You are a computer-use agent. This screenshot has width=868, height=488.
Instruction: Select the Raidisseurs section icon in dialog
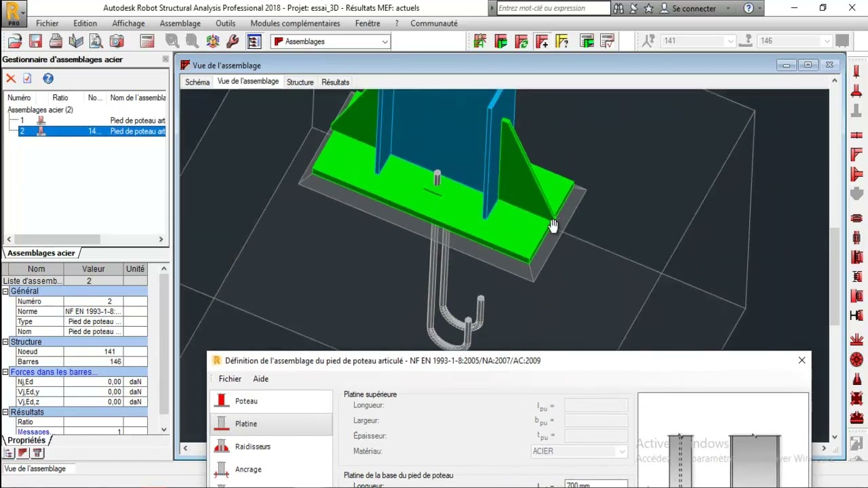coord(222,447)
